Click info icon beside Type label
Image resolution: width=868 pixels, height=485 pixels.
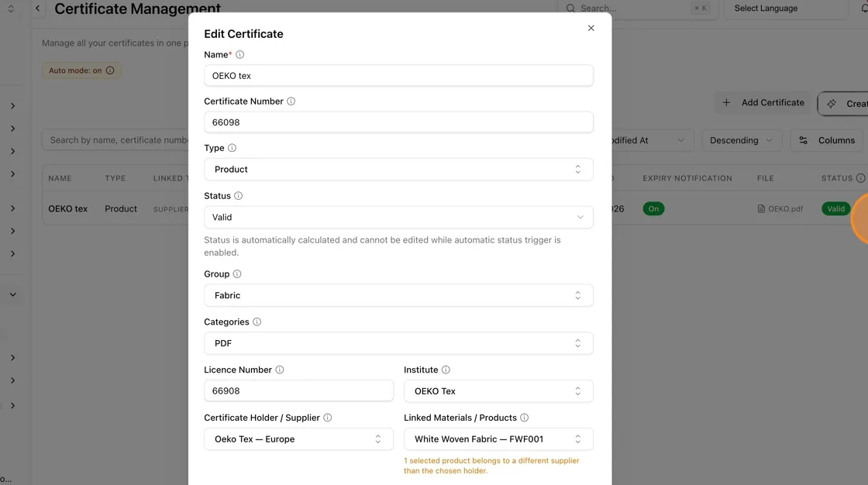click(232, 148)
